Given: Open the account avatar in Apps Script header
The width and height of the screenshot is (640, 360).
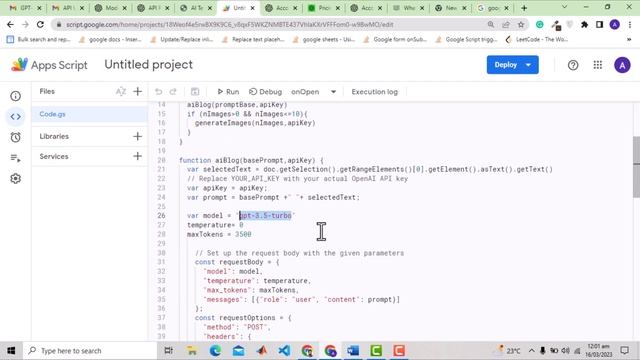Looking at the screenshot, I should pos(622,65).
